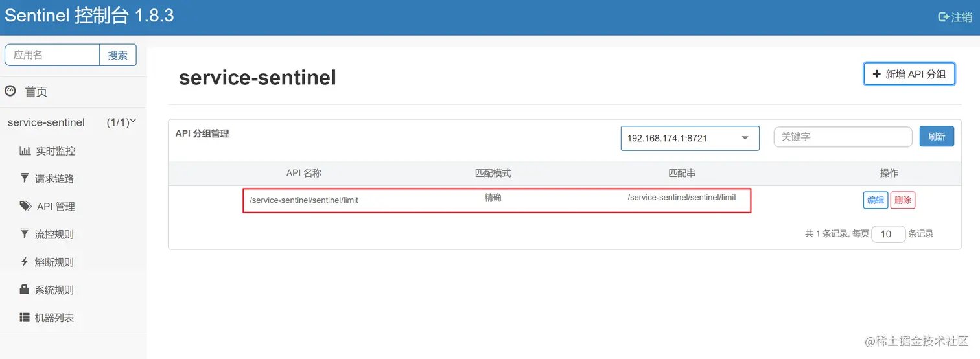Click API name cell /service-sentinel/sentinel/limit
This screenshot has width=980, height=359.
point(304,200)
